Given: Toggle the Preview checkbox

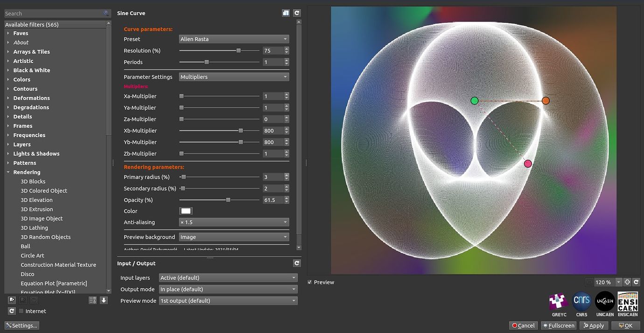Looking at the screenshot, I should (309, 282).
